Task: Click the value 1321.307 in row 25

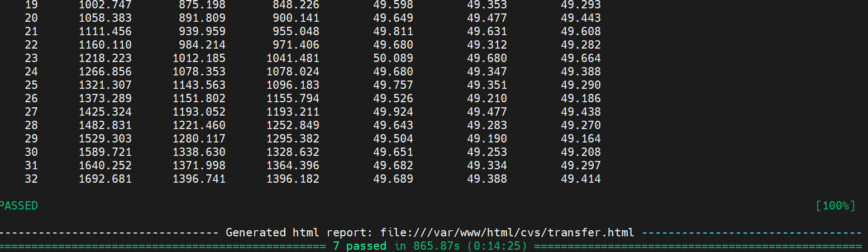Action: tap(105, 85)
